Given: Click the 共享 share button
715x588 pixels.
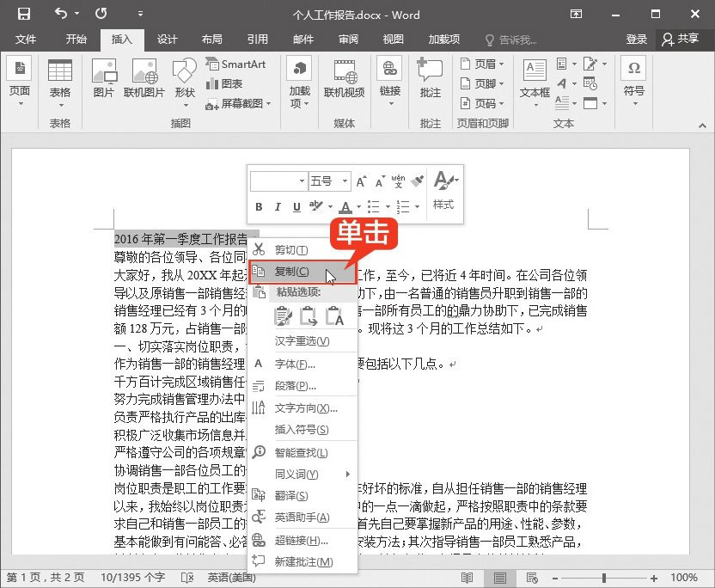Looking at the screenshot, I should pyautogui.click(x=680, y=40).
